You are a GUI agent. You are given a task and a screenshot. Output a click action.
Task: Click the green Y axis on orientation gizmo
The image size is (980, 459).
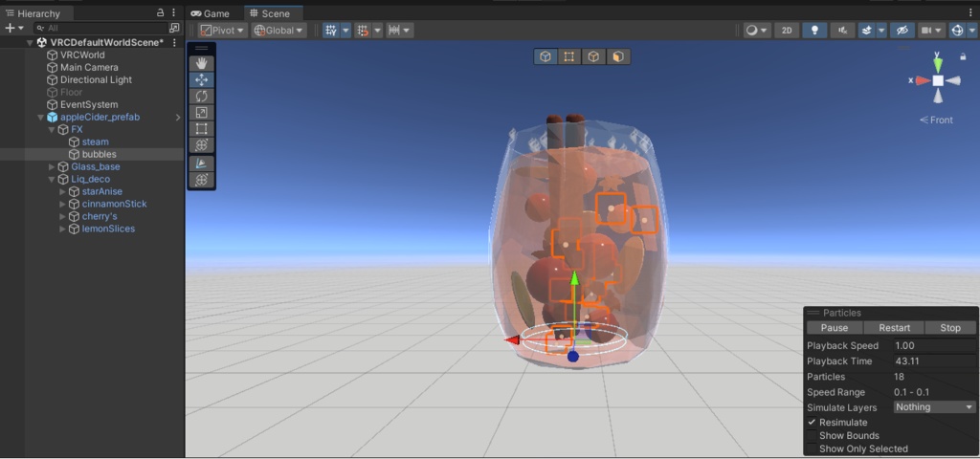[x=938, y=63]
